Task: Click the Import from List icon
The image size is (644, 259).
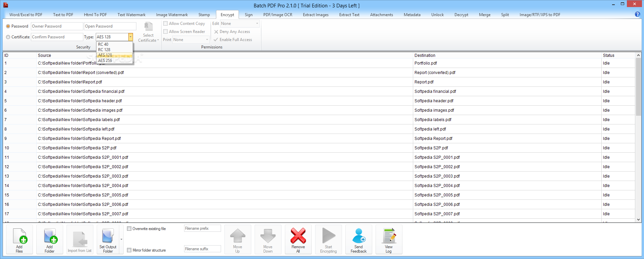Action: point(80,239)
